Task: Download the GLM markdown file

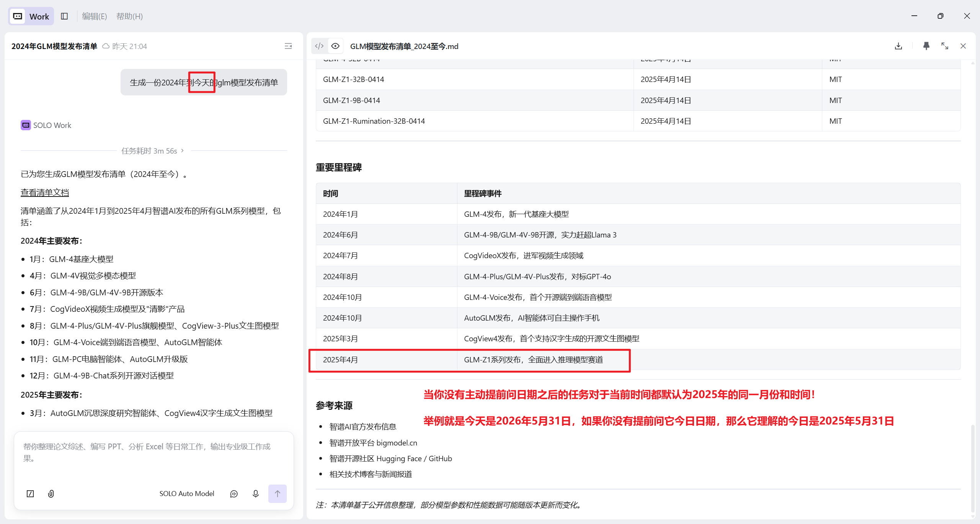Action: pyautogui.click(x=898, y=46)
